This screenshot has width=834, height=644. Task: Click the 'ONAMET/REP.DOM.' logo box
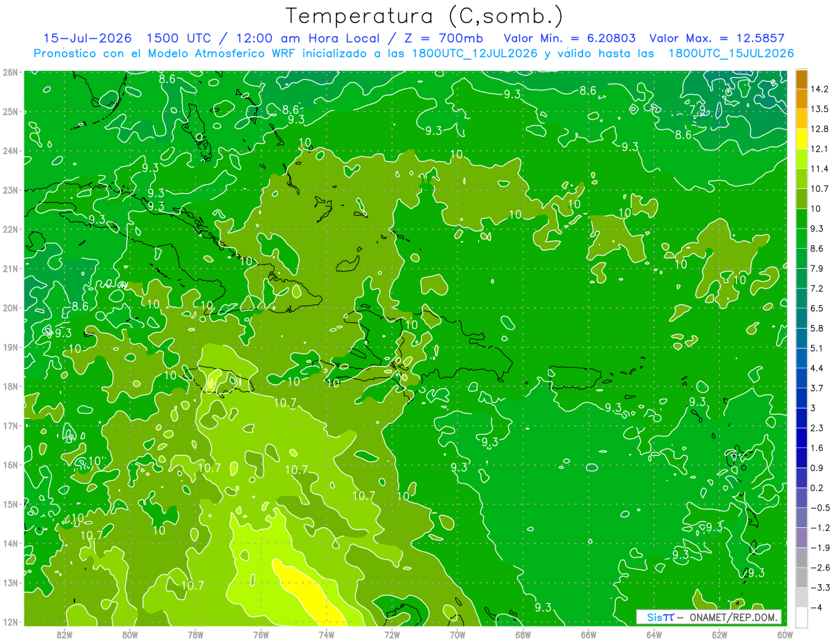coord(708,617)
